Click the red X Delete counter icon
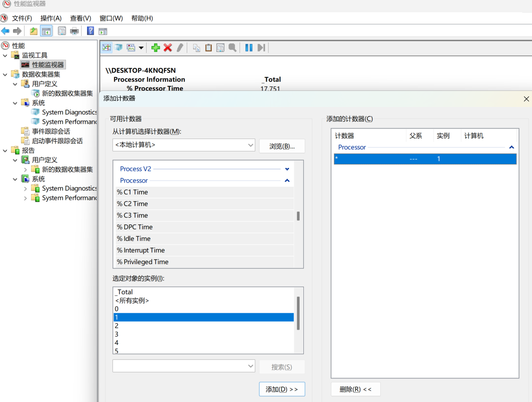 pyautogui.click(x=168, y=48)
